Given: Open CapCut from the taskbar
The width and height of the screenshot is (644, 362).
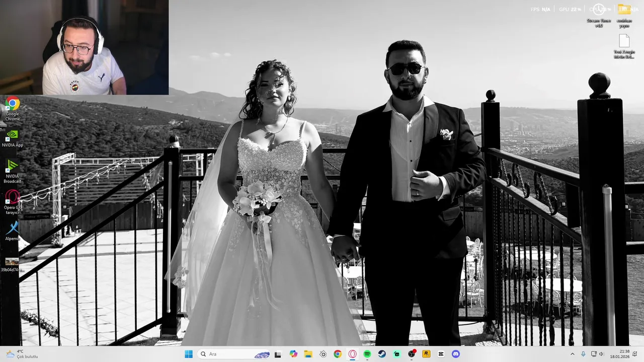Looking at the screenshot, I should tap(441, 354).
